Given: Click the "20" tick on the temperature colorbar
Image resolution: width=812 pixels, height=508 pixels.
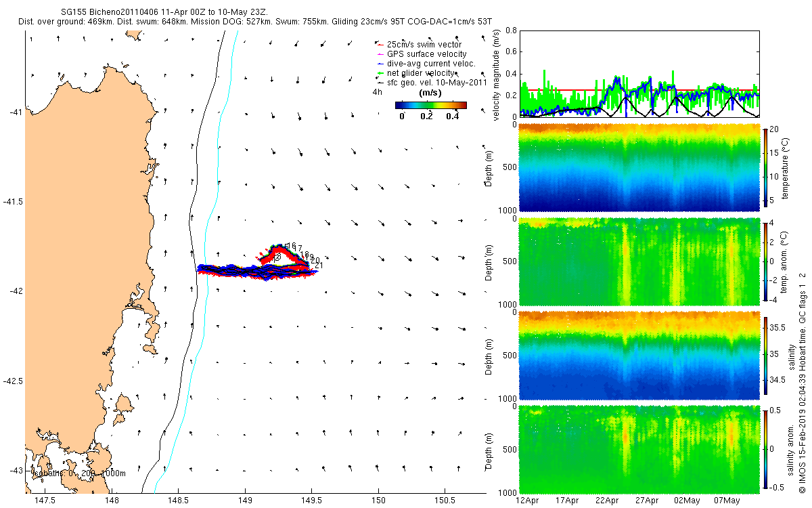Looking at the screenshot, I should pos(775,129).
